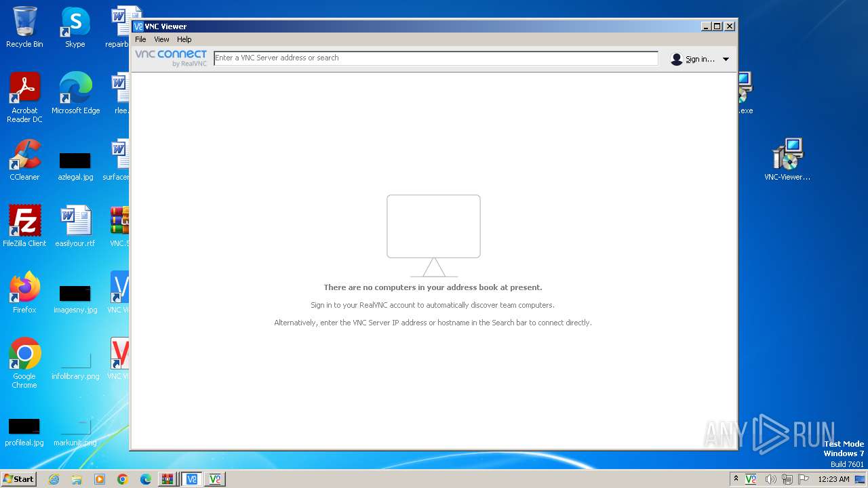Open the Action Center flag icon
The image size is (868, 488).
point(804,479)
